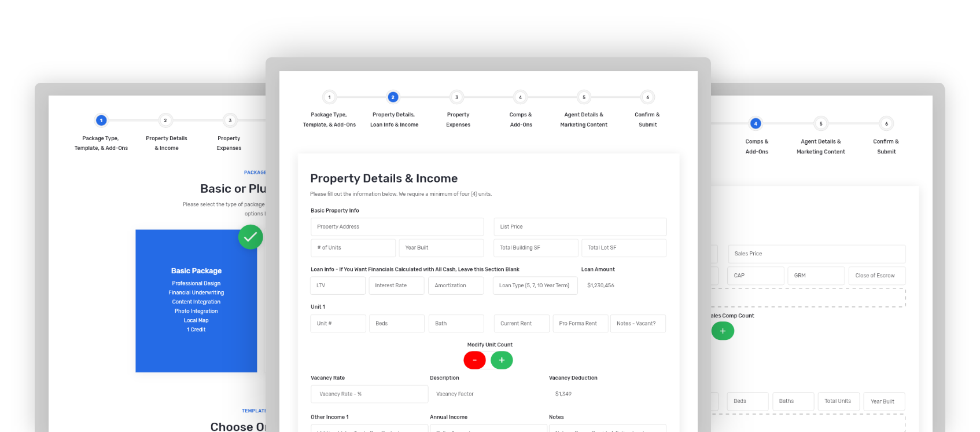The height and width of the screenshot is (432, 980).
Task: Click step 5 Agent Details in right window
Action: [821, 123]
